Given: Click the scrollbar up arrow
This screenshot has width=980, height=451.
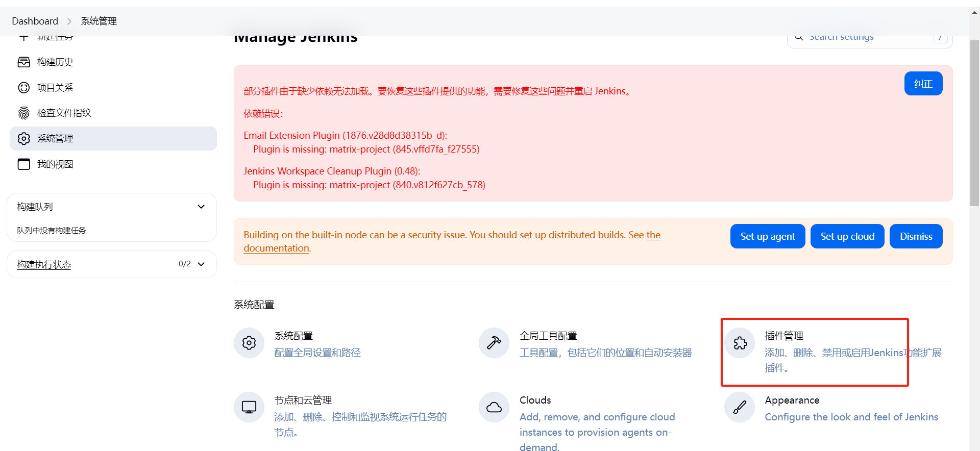Looking at the screenshot, I should (x=974, y=13).
